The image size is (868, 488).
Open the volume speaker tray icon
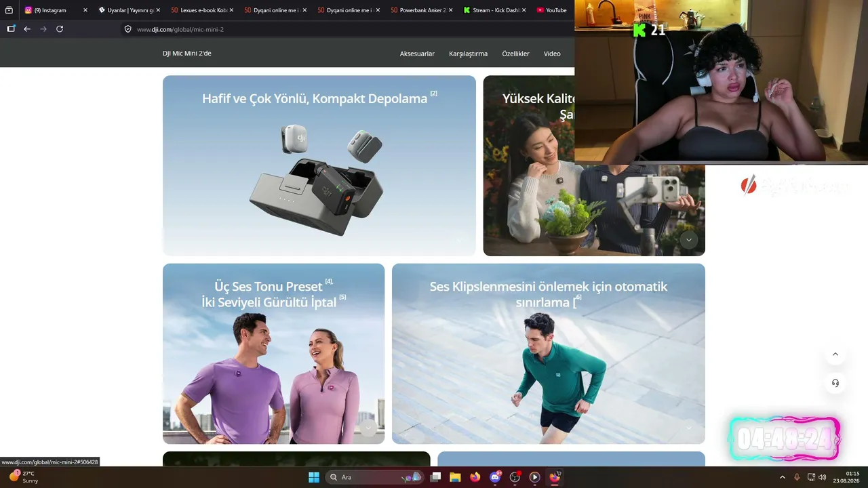pyautogui.click(x=823, y=477)
